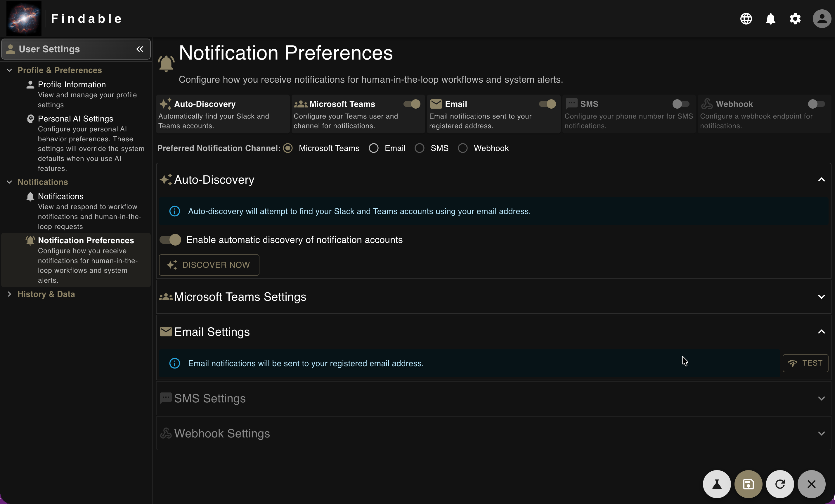
Task: Disable automatic discovery of notification accounts
Action: pyautogui.click(x=170, y=240)
